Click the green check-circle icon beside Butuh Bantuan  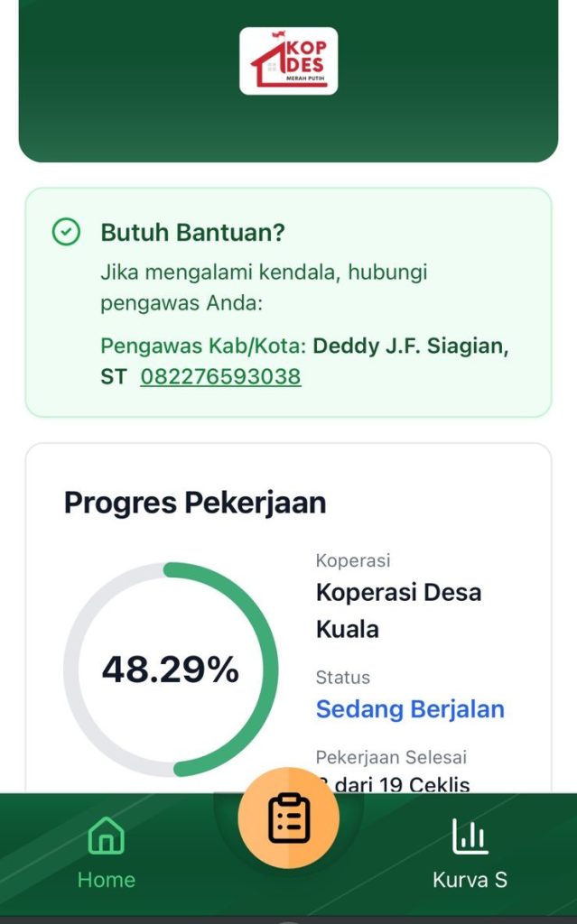[x=66, y=233]
